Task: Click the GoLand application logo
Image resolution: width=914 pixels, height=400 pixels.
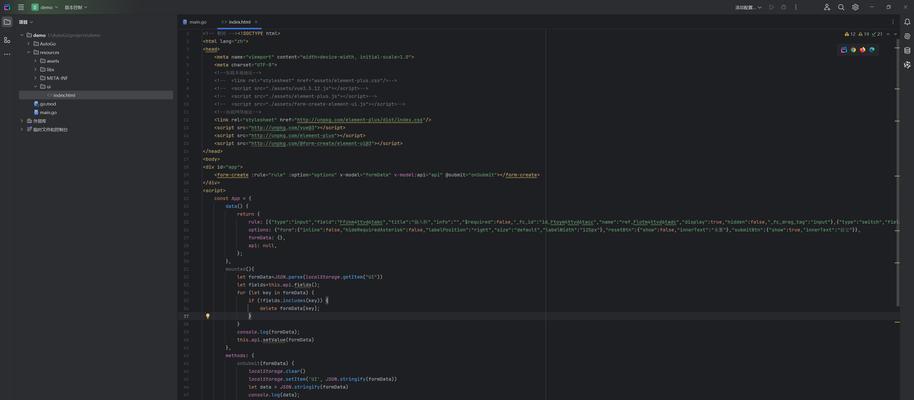Action: point(7,7)
